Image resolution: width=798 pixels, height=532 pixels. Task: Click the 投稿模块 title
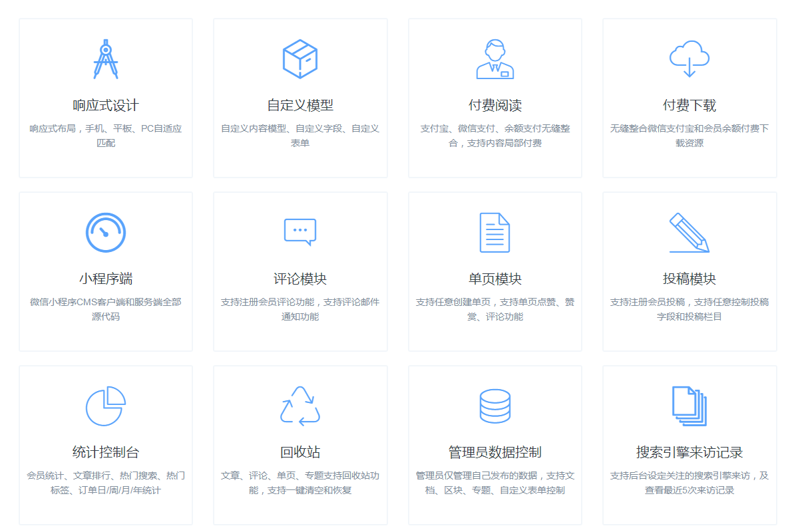pyautogui.click(x=690, y=279)
